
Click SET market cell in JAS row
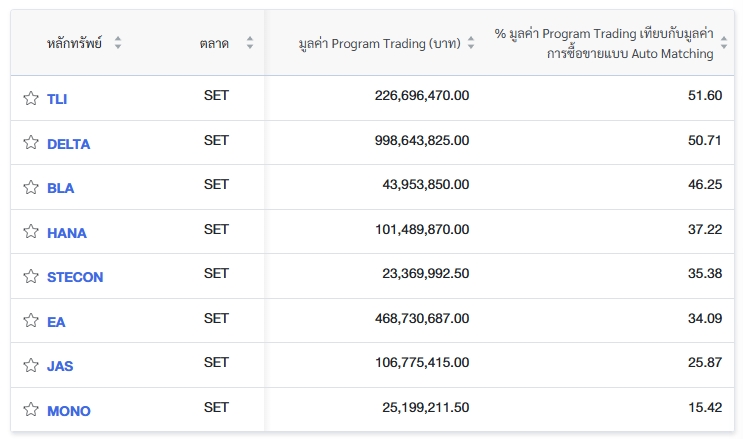pos(216,363)
